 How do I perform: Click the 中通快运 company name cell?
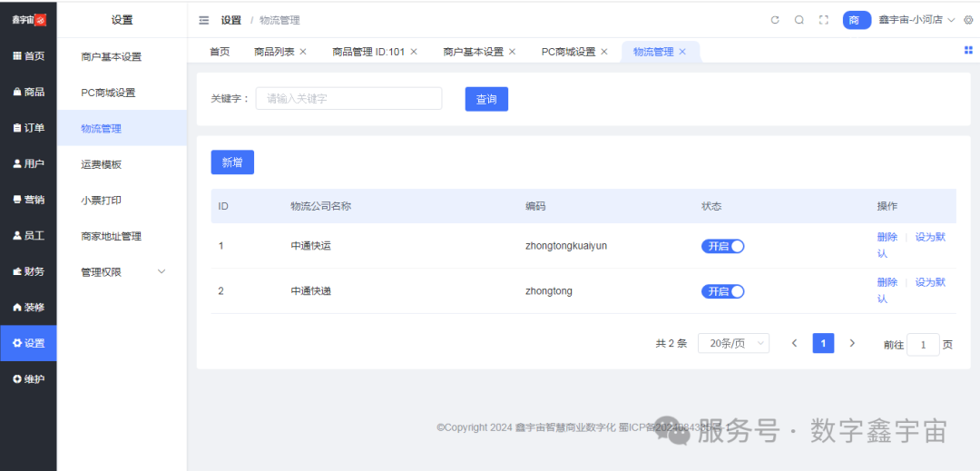pos(310,246)
